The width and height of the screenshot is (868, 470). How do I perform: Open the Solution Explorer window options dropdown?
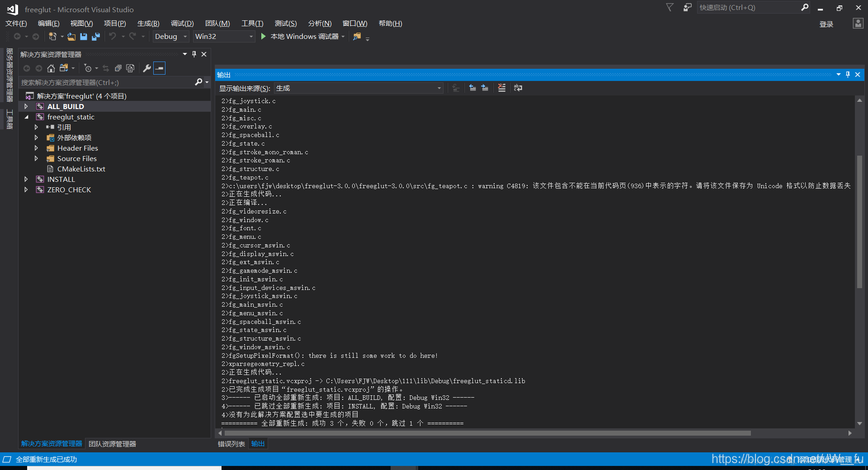185,54
